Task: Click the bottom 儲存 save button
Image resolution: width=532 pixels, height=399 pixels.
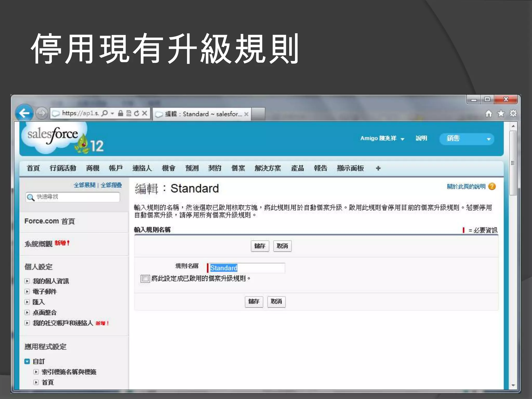Action: pyautogui.click(x=254, y=302)
